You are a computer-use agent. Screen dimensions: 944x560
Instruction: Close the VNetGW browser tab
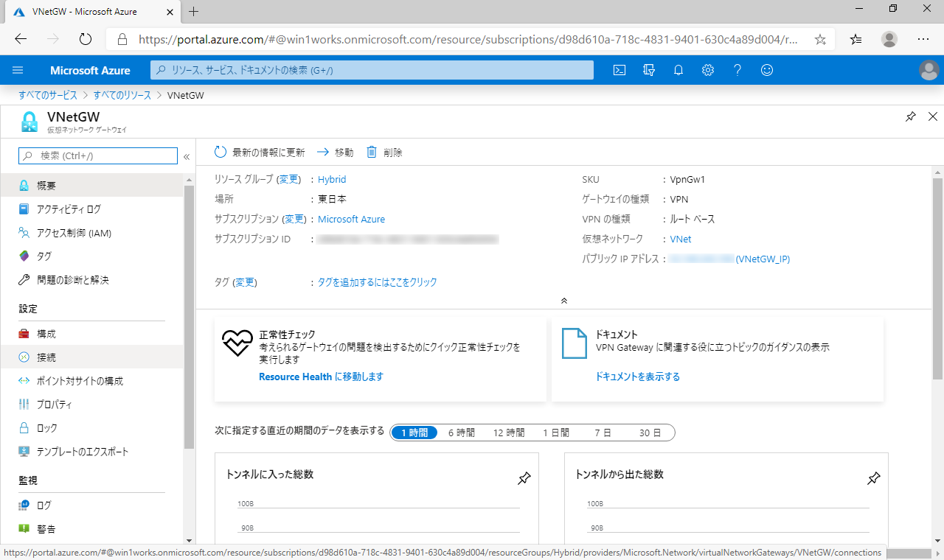[x=168, y=12]
